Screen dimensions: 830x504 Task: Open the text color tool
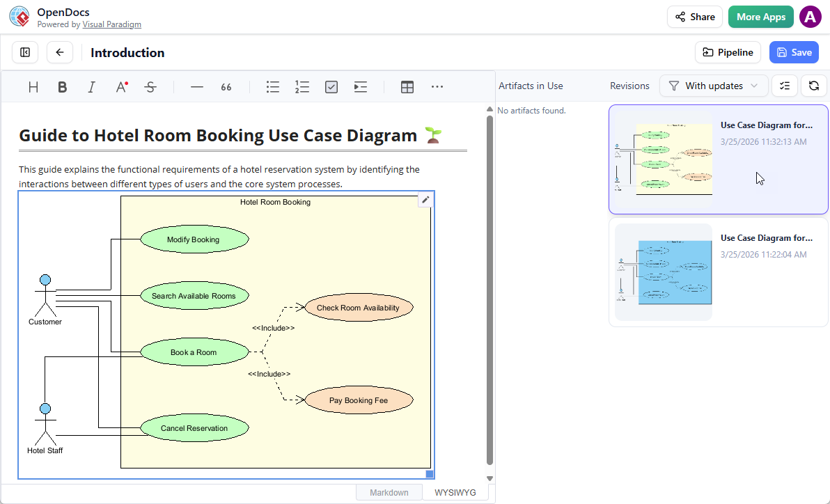(120, 86)
